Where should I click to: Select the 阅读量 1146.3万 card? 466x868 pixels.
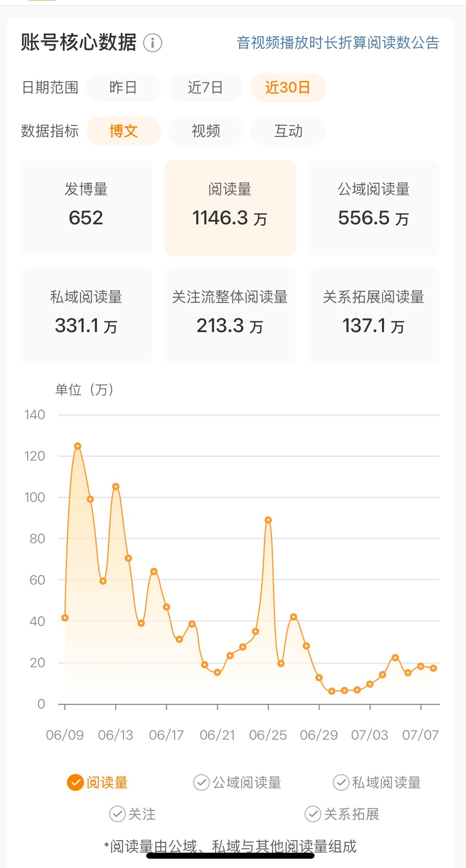[x=230, y=208]
